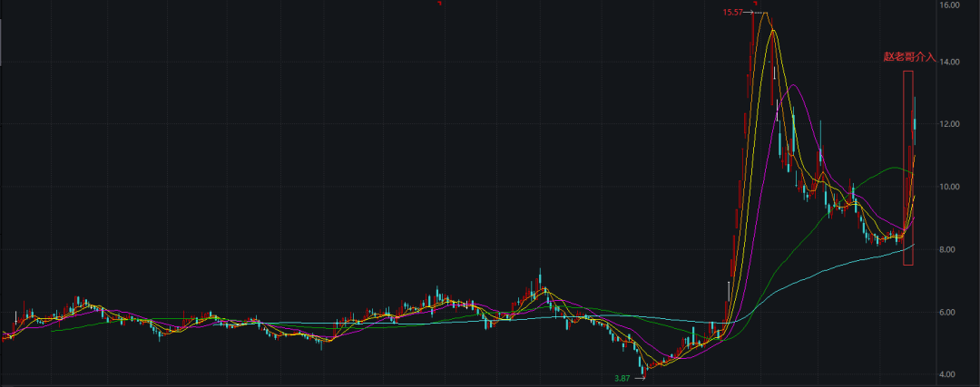The image size is (980, 387).
Task: Select the latest cyan candlestick at far right
Action: click(915, 125)
